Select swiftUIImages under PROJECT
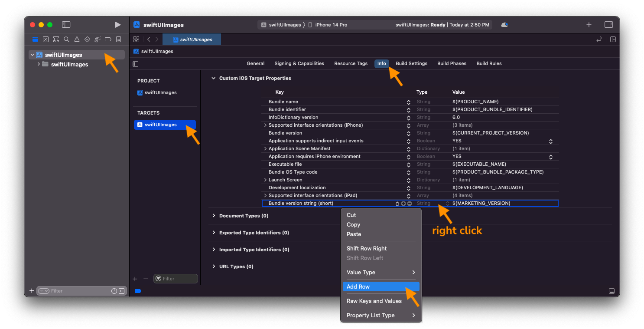The height and width of the screenshot is (329, 644). point(160,92)
